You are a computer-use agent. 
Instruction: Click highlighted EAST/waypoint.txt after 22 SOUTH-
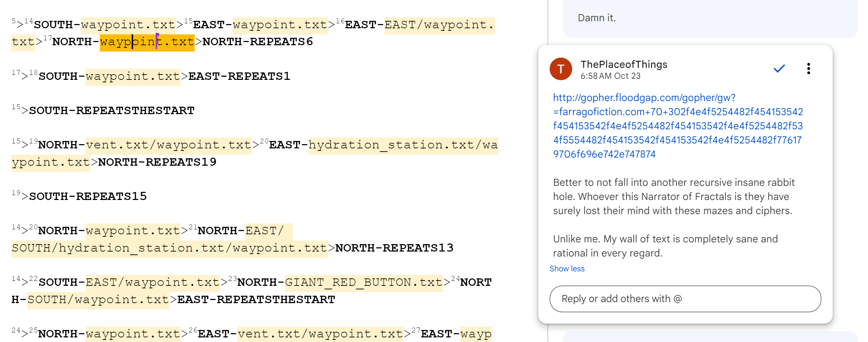152,283
